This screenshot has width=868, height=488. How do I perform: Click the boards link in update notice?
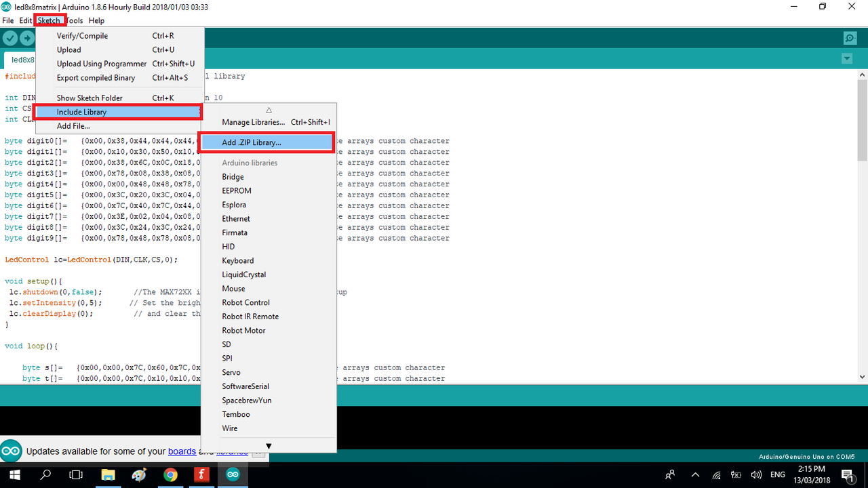pos(182,451)
